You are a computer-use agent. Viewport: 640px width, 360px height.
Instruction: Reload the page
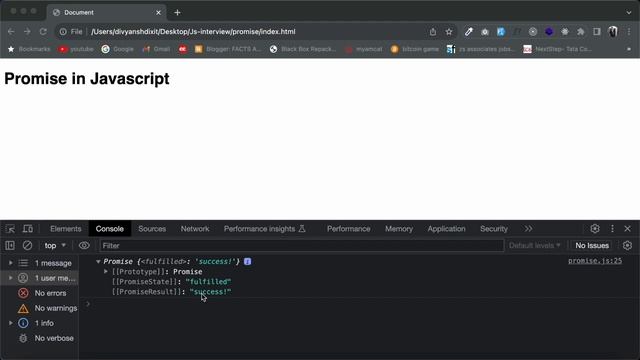coord(43,31)
